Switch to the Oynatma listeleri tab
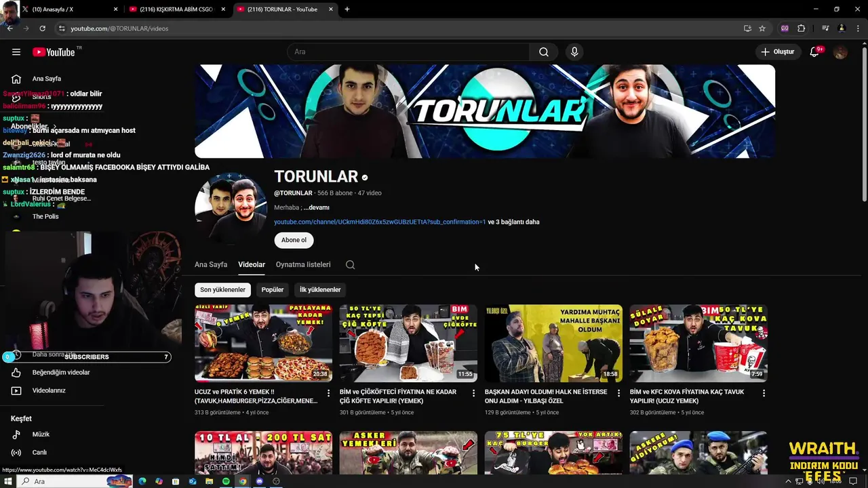This screenshot has width=868, height=488. pyautogui.click(x=303, y=265)
